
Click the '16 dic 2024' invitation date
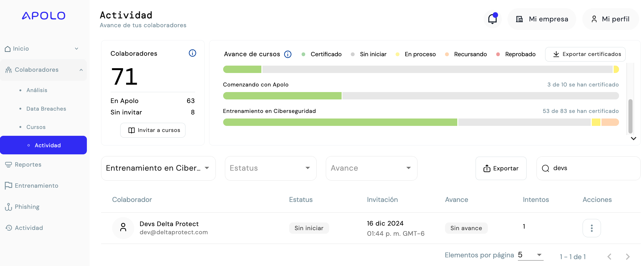tap(385, 224)
